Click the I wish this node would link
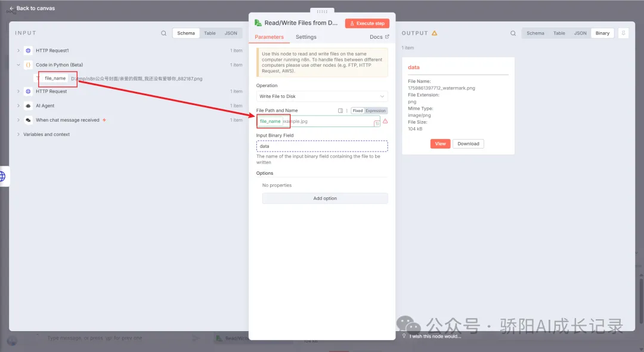 [x=435, y=336]
